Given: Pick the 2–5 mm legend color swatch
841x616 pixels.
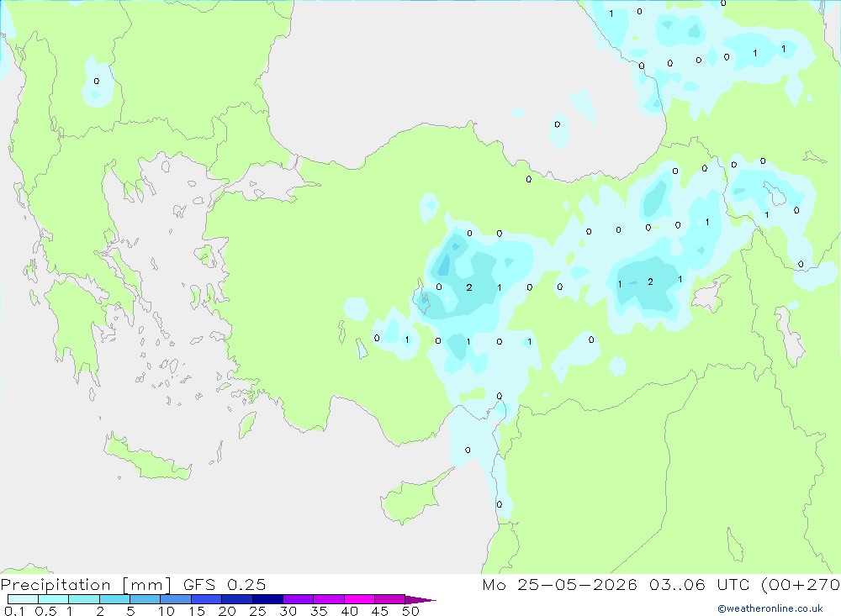Looking at the screenshot, I should pos(114,599).
